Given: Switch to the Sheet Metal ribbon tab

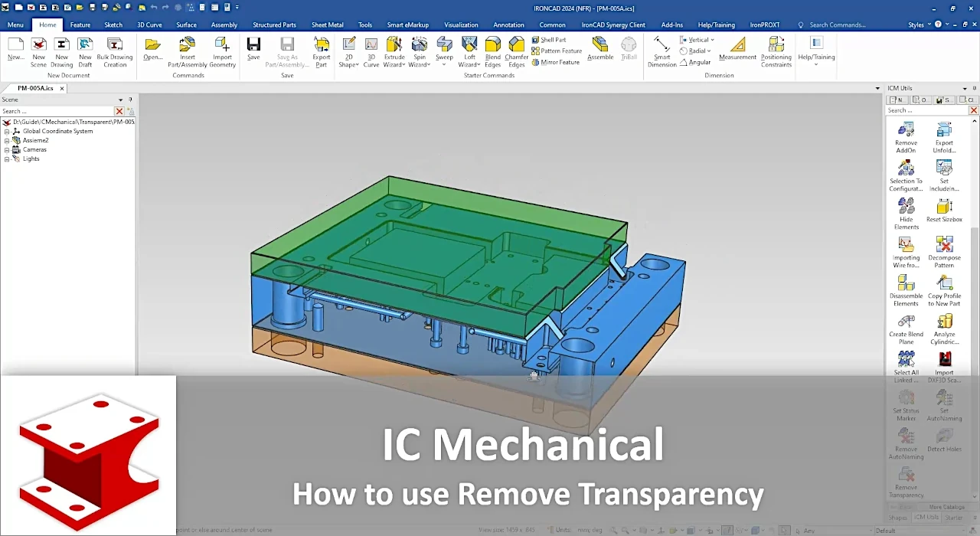Looking at the screenshot, I should click(328, 25).
